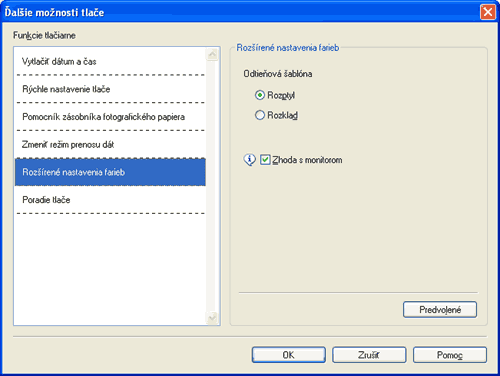Open Vytlačiť dátum a čas list item
500x376 pixels.
(110, 61)
